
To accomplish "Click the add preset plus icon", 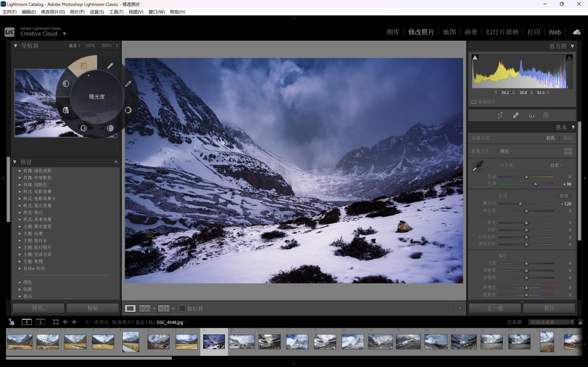I will 116,162.
